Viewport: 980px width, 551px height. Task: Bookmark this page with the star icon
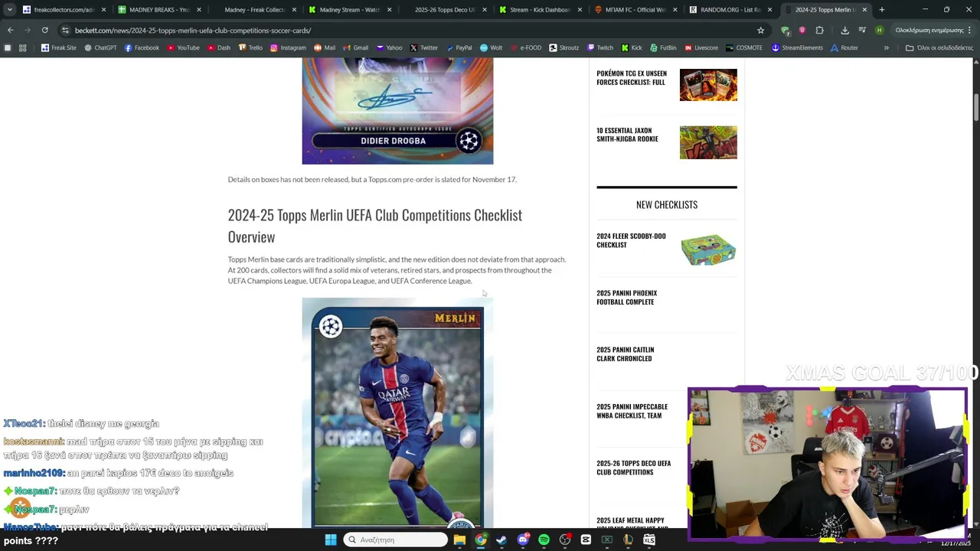[x=760, y=30]
